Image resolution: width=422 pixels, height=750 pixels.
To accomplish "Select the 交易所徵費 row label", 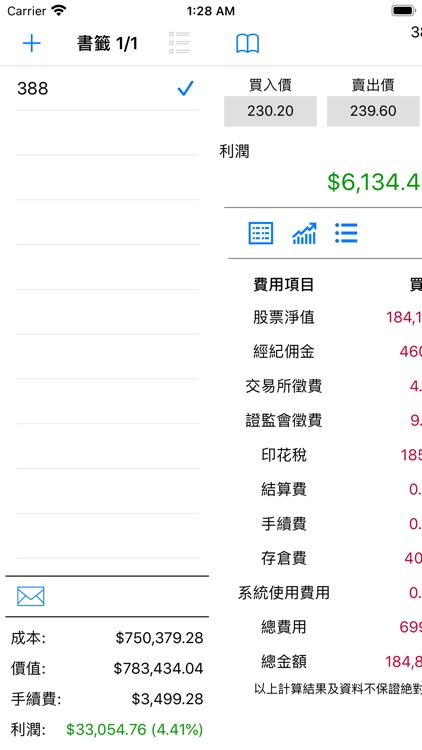I will [x=284, y=386].
